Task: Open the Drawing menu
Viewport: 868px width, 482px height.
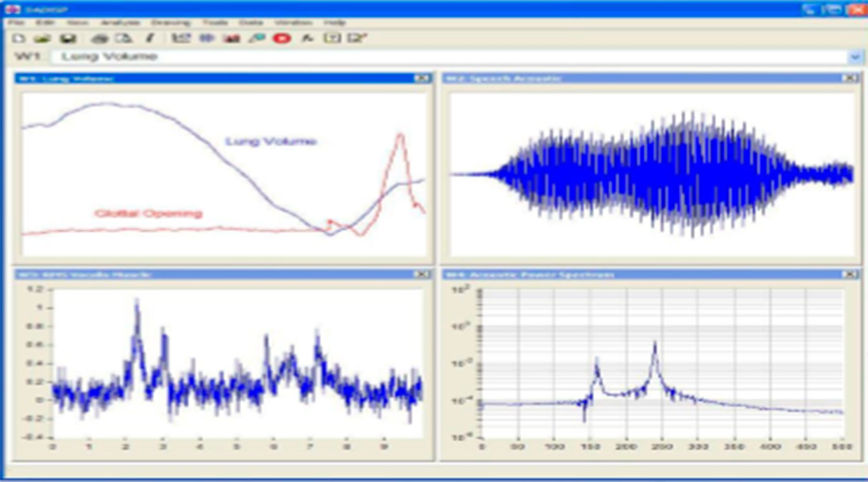Action: 171,22
